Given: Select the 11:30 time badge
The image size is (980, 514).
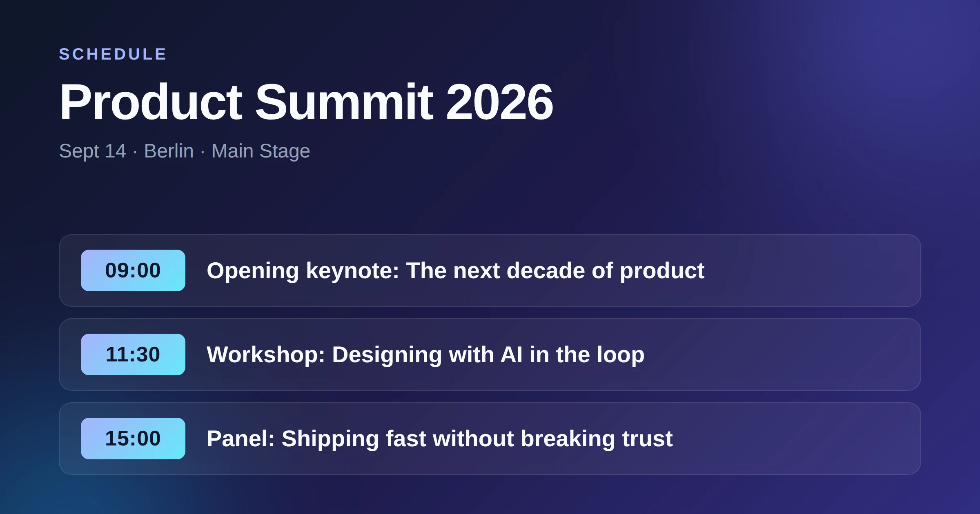Looking at the screenshot, I should [x=133, y=354].
